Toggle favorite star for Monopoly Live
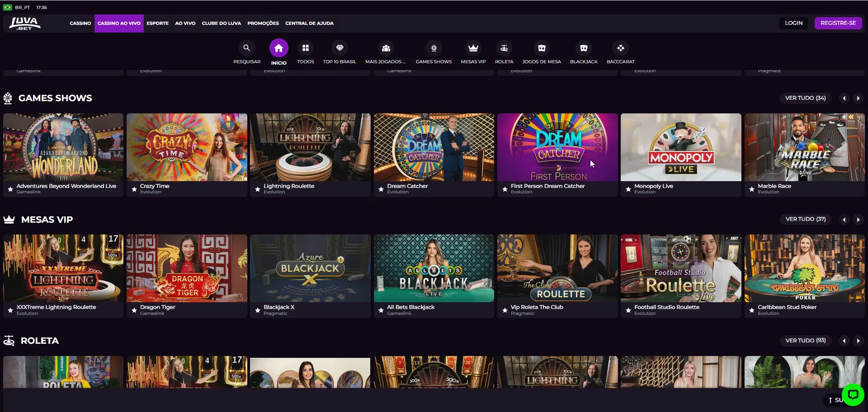This screenshot has width=868, height=412. pos(628,189)
